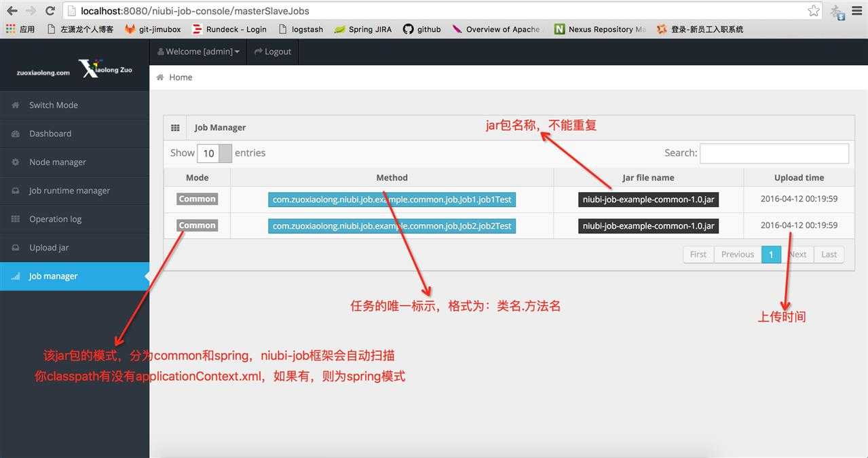Open Node manager in the sidebar

click(75, 162)
